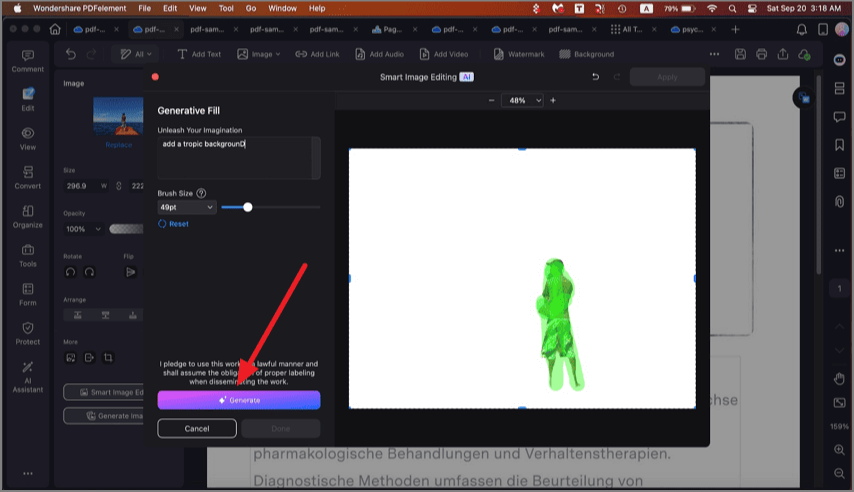The width and height of the screenshot is (854, 492).
Task: Click the image thumbnail in Image panel
Action: click(x=118, y=116)
